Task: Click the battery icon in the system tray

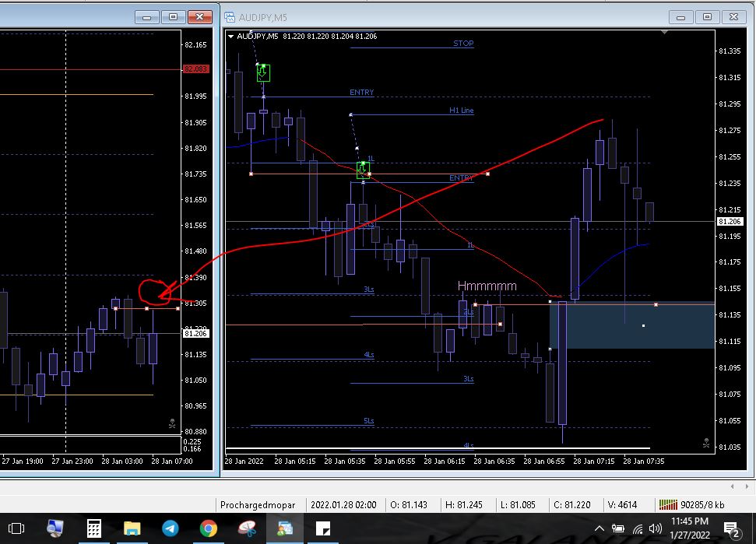Action: pos(618,528)
